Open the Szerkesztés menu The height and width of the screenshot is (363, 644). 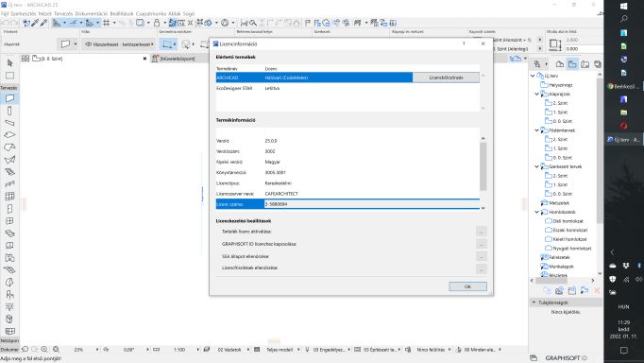tap(24, 13)
